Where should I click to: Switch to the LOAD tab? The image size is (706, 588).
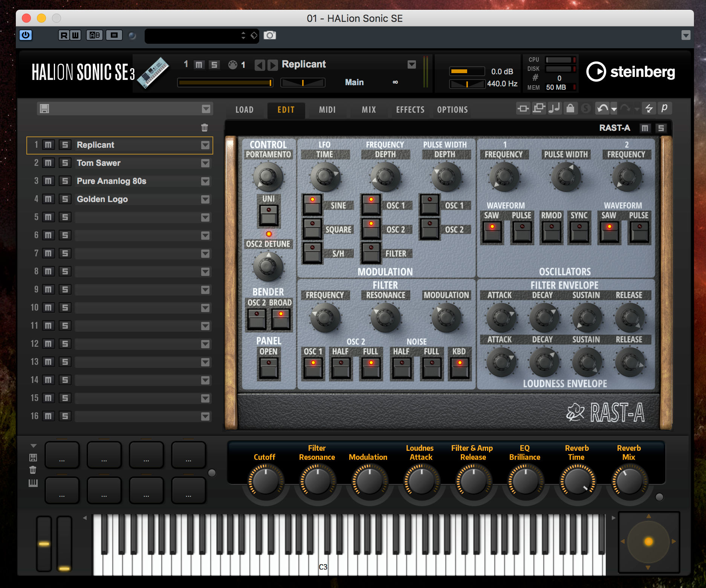pyautogui.click(x=244, y=110)
